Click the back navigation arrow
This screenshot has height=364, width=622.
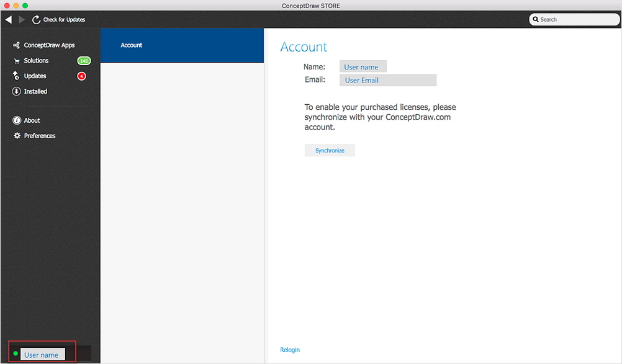(x=9, y=19)
